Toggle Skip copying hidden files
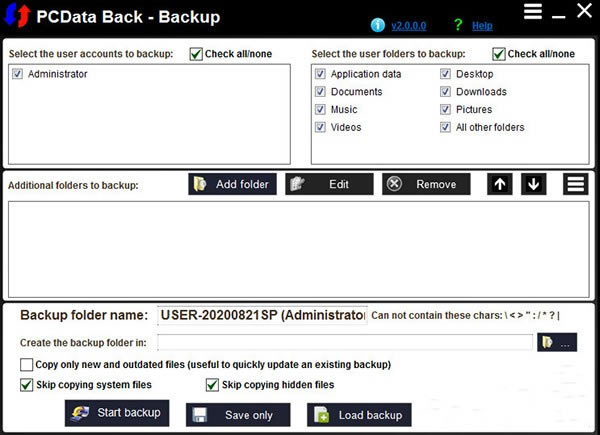Image resolution: width=600 pixels, height=435 pixels. (212, 385)
